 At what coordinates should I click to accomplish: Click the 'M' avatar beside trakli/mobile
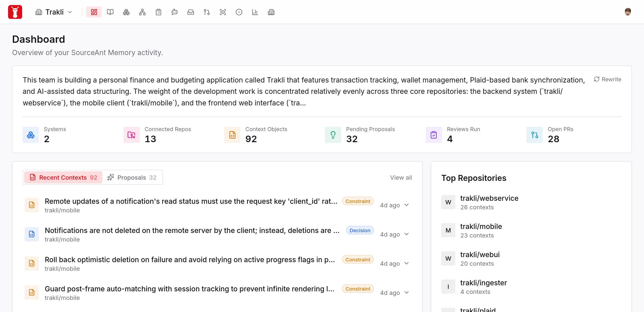[x=448, y=230]
